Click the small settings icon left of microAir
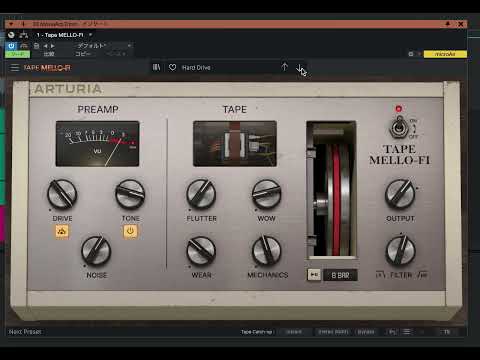This screenshot has height=360, width=480. 411,54
